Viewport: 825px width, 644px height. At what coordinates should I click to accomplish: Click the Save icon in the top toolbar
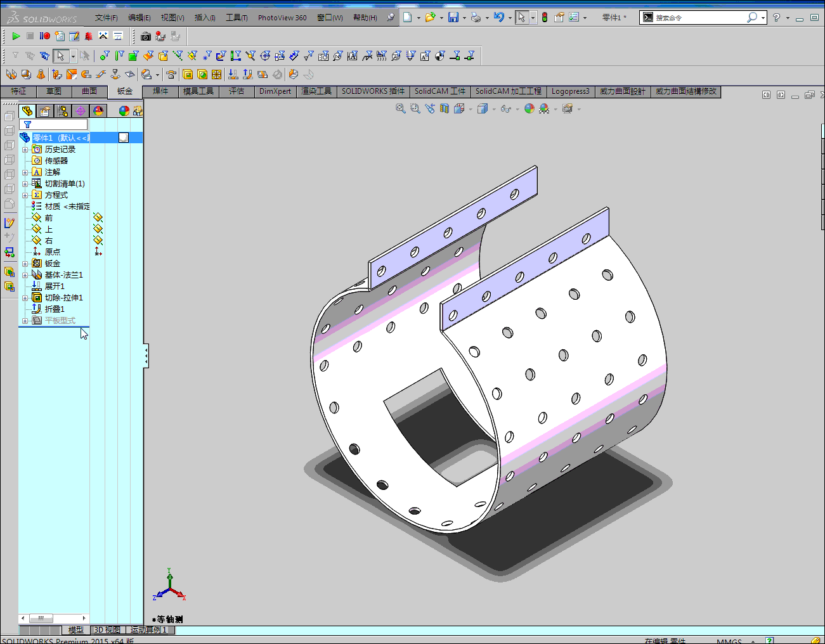pos(453,18)
